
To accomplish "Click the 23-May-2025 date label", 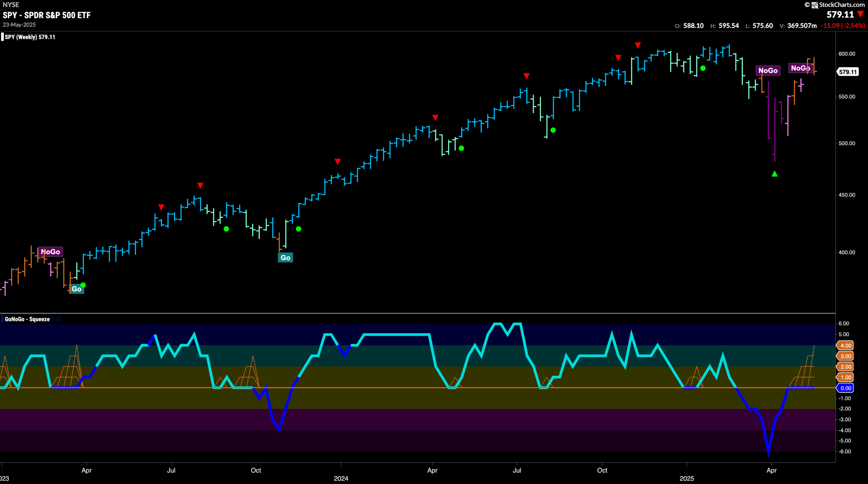I will click(19, 25).
